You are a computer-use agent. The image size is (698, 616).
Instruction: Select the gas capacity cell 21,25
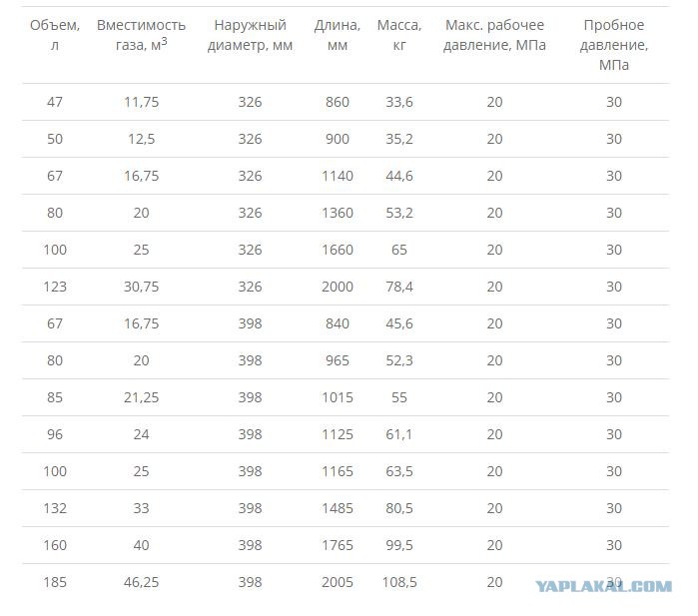[x=141, y=397]
